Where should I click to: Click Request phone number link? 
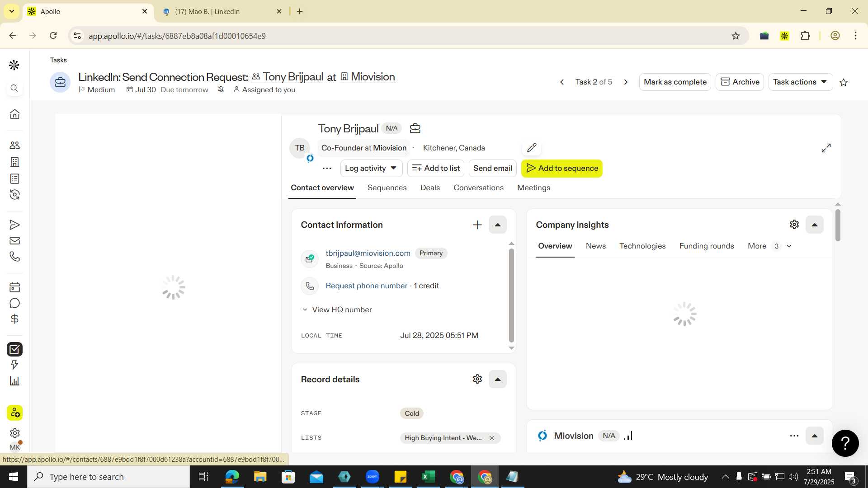click(367, 286)
